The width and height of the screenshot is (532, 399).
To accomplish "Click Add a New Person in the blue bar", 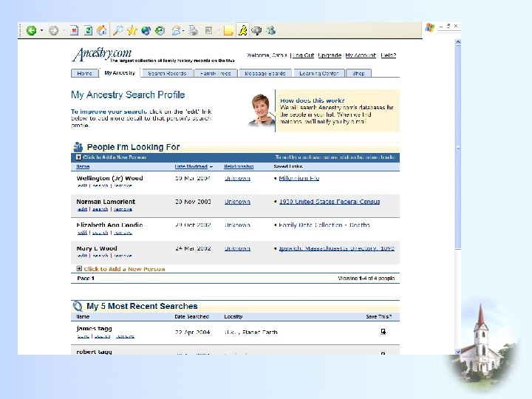I will point(115,157).
